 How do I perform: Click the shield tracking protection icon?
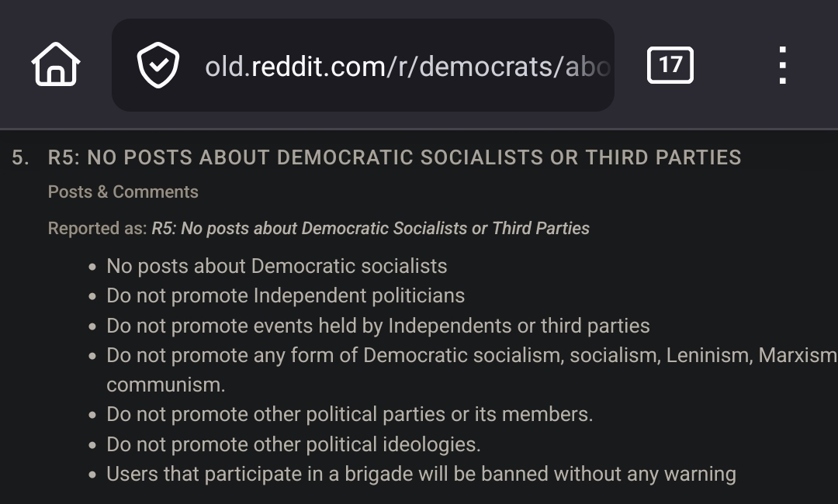click(x=158, y=65)
